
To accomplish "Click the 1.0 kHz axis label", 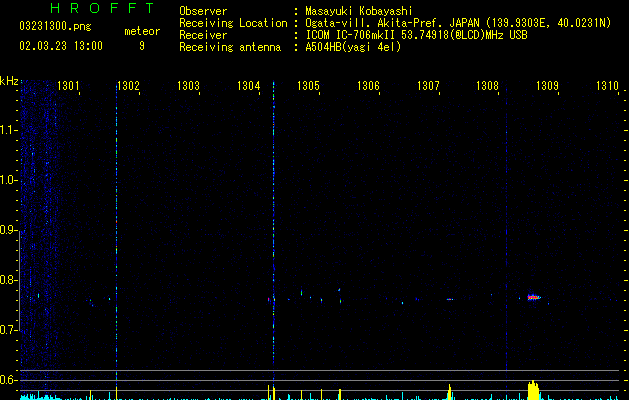I will coord(9,180).
